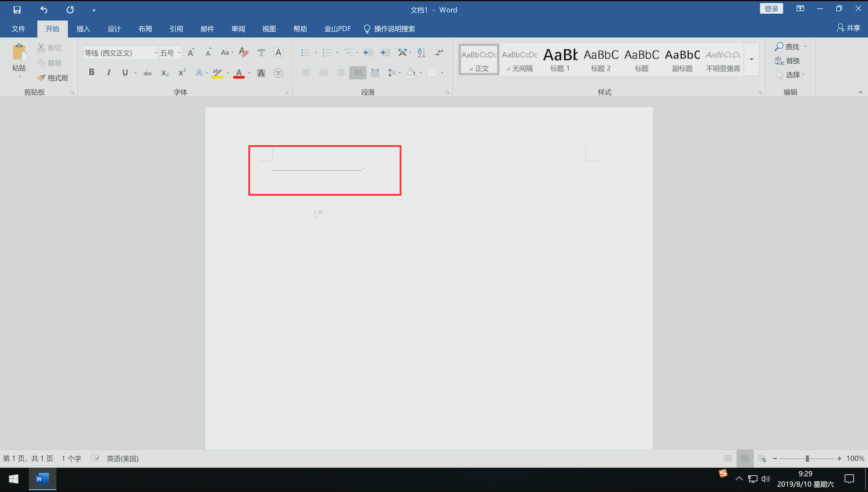Switch to the 插入 tab

[x=83, y=29]
